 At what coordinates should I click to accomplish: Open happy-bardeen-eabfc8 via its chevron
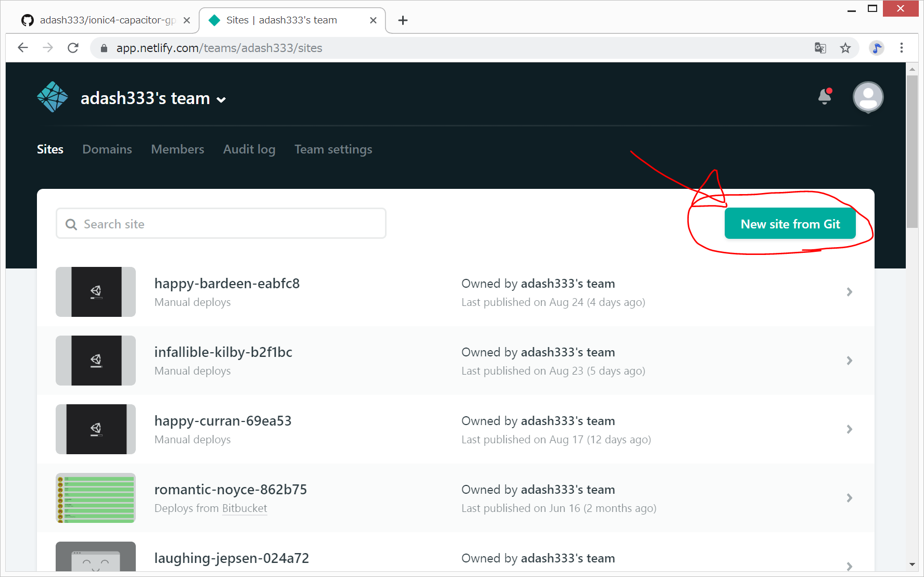click(x=849, y=292)
